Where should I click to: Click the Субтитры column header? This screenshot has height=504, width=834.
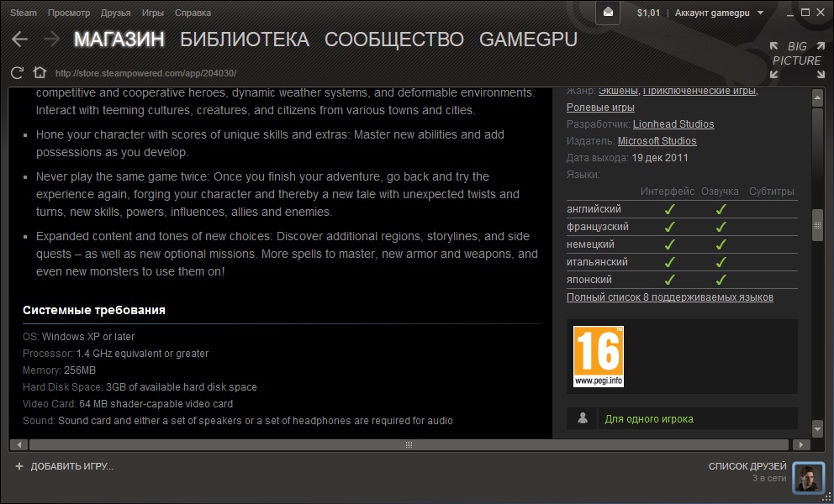[771, 192]
